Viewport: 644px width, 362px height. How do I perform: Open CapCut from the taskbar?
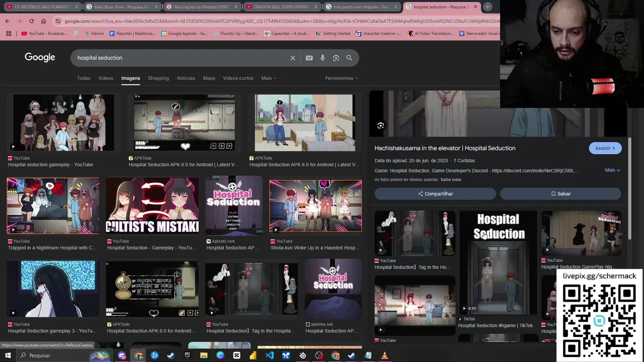pos(237,355)
